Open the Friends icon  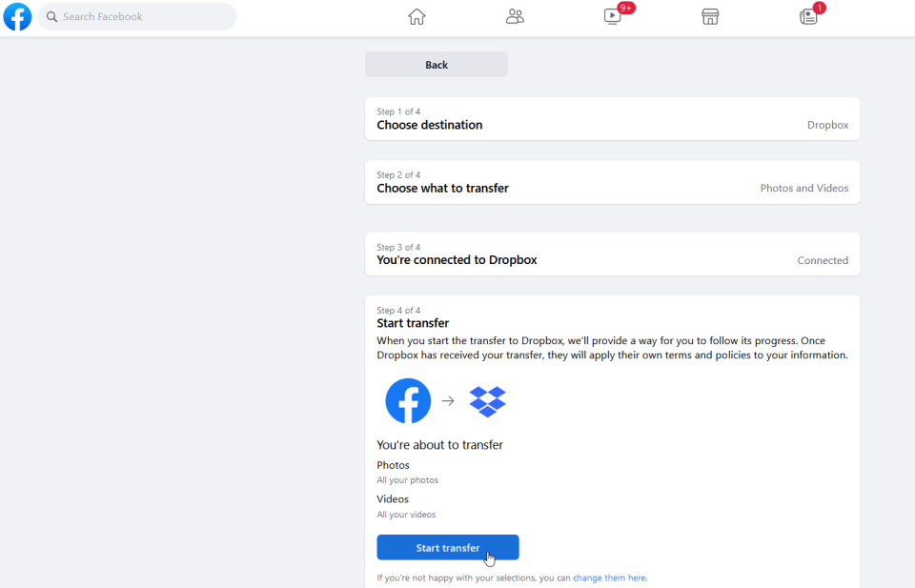(515, 16)
